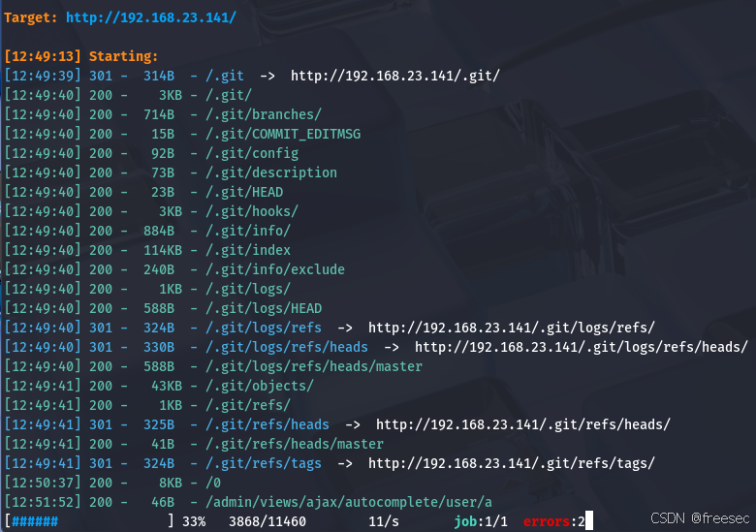Select the /admin/views/ajax/autocomplete/user/a path
Screen dimensions: 756x532
[x=349, y=502]
